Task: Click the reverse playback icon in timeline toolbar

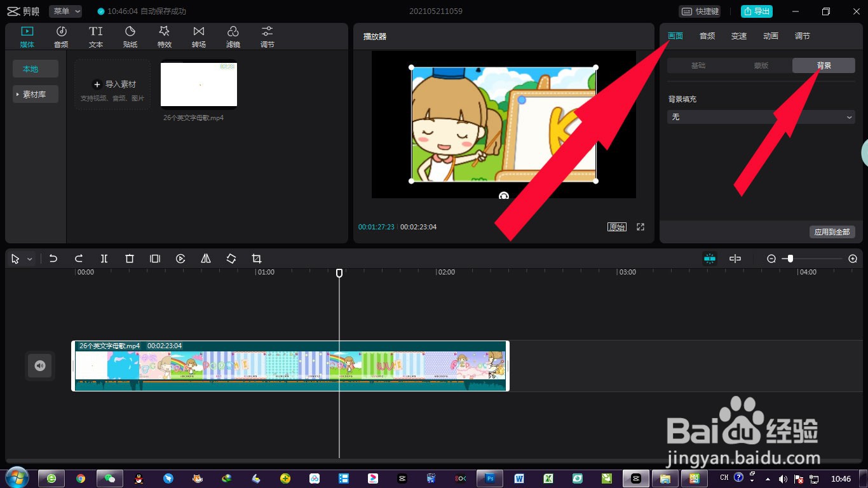Action: [x=180, y=259]
